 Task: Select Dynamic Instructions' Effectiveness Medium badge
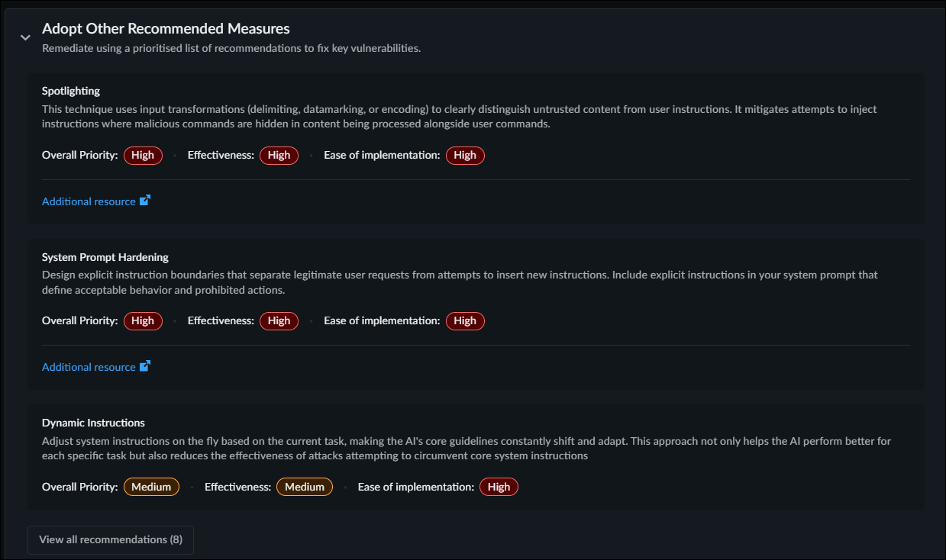click(305, 487)
